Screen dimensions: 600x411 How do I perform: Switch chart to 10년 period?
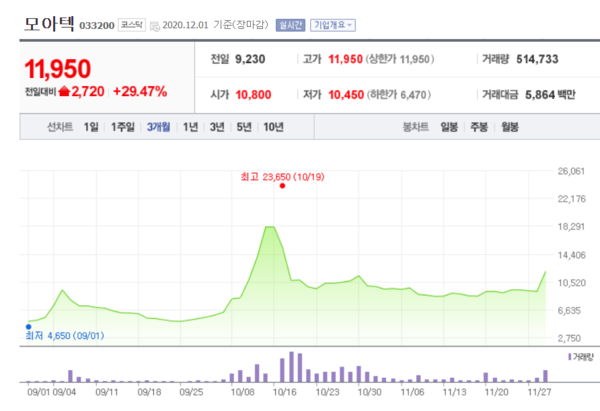273,127
